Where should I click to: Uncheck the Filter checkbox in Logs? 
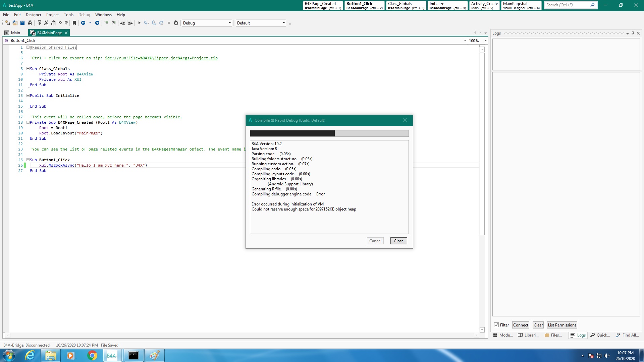click(496, 325)
